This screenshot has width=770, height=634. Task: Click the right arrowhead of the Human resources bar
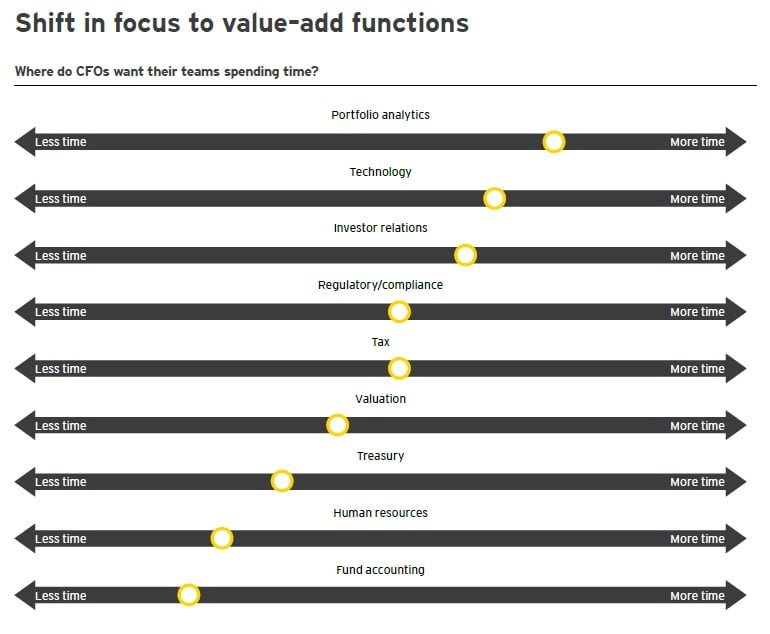point(737,539)
